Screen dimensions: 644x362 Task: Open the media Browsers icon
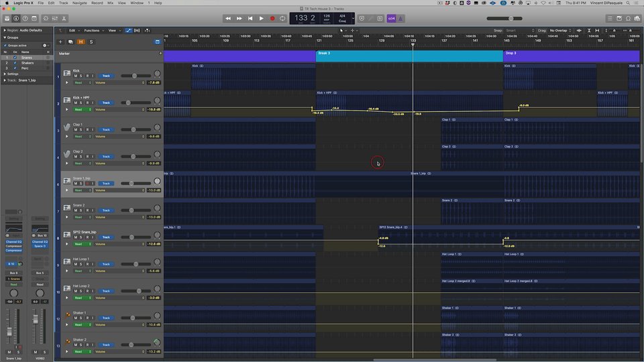coord(637,19)
